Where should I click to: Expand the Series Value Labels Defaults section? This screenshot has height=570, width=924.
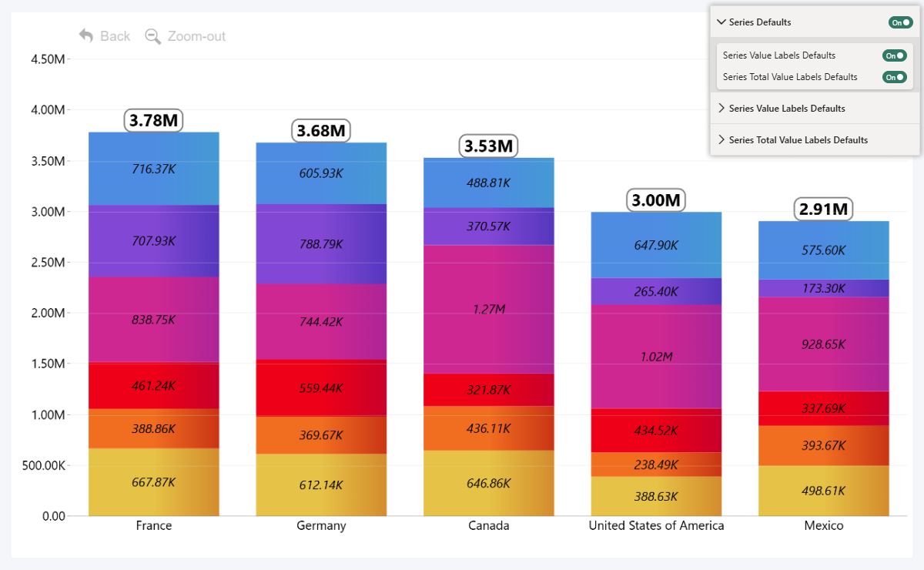tap(815, 109)
